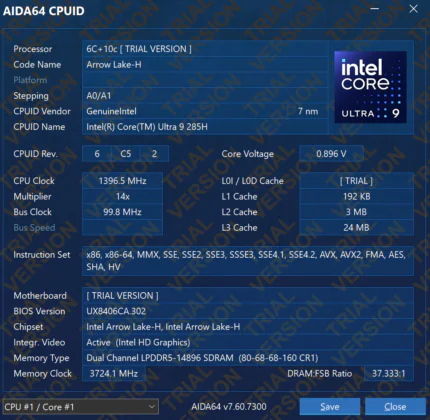430x420 pixels.
Task: Click the 7 nm process value
Action: 308,111
